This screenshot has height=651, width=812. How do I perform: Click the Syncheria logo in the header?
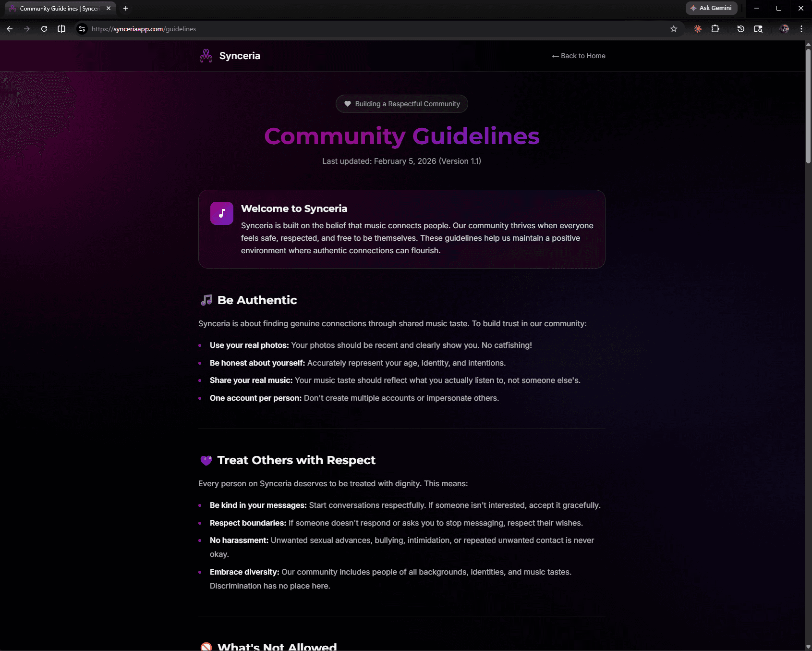[206, 56]
